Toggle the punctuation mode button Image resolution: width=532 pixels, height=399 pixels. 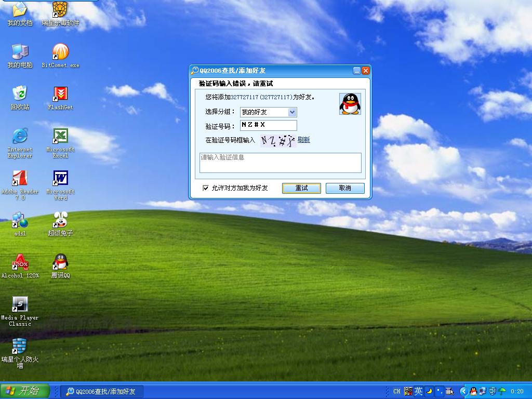point(439,391)
